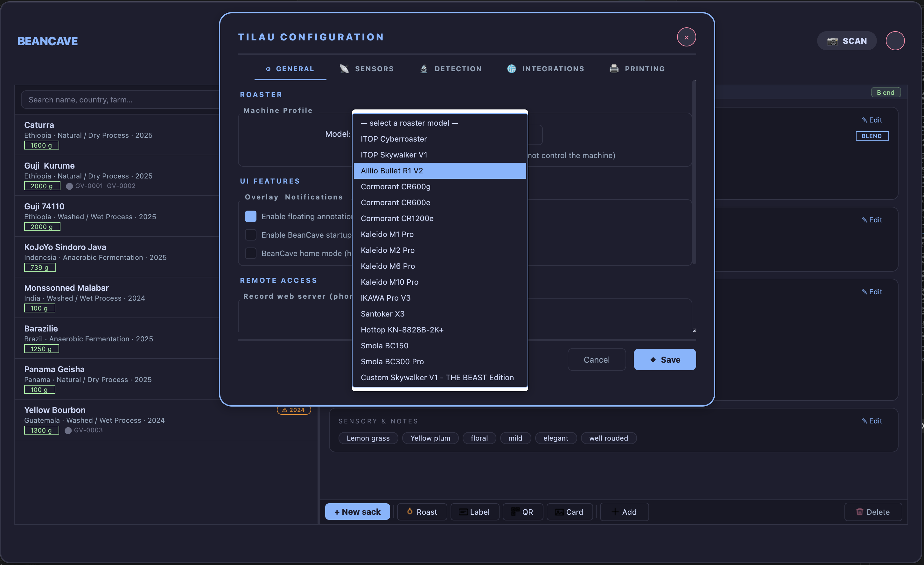Select IKAWA Pro V3 option
Viewport: 924px width, 565px height.
pyautogui.click(x=440, y=298)
